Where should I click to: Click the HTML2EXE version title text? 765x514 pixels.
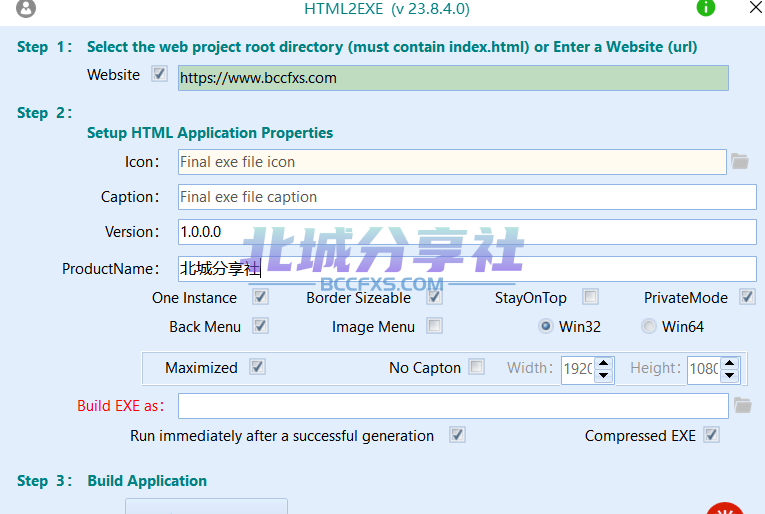tap(387, 8)
